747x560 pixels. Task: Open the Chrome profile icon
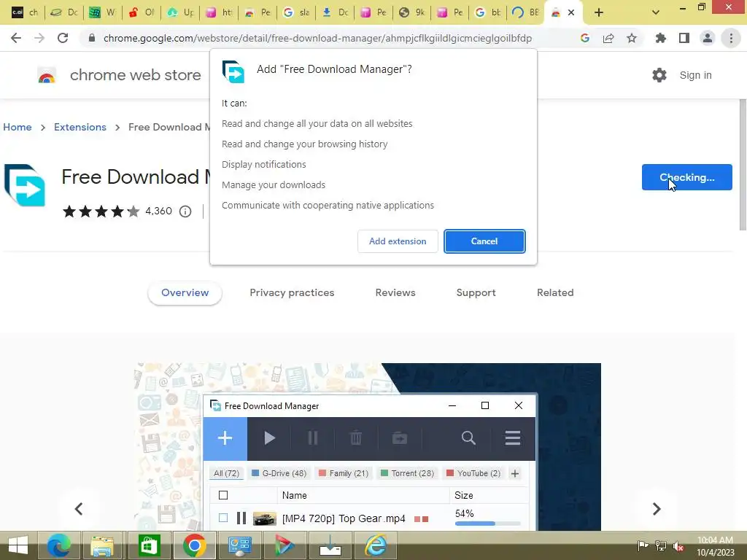tap(708, 38)
